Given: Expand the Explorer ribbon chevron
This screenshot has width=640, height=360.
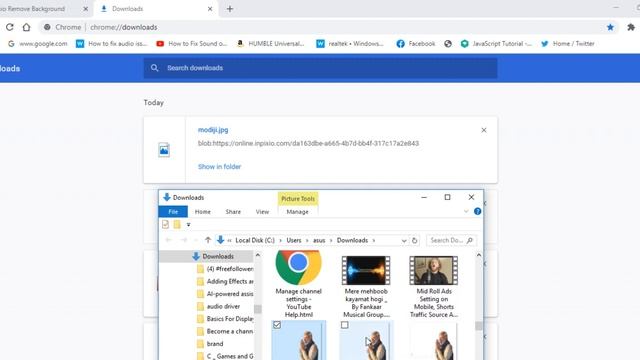Looking at the screenshot, I should (466, 211).
